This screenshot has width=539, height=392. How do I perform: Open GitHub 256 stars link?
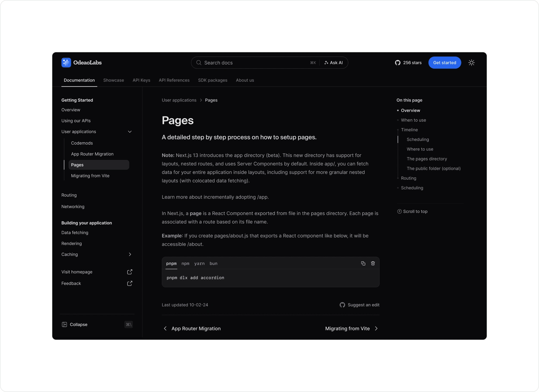tap(408, 63)
